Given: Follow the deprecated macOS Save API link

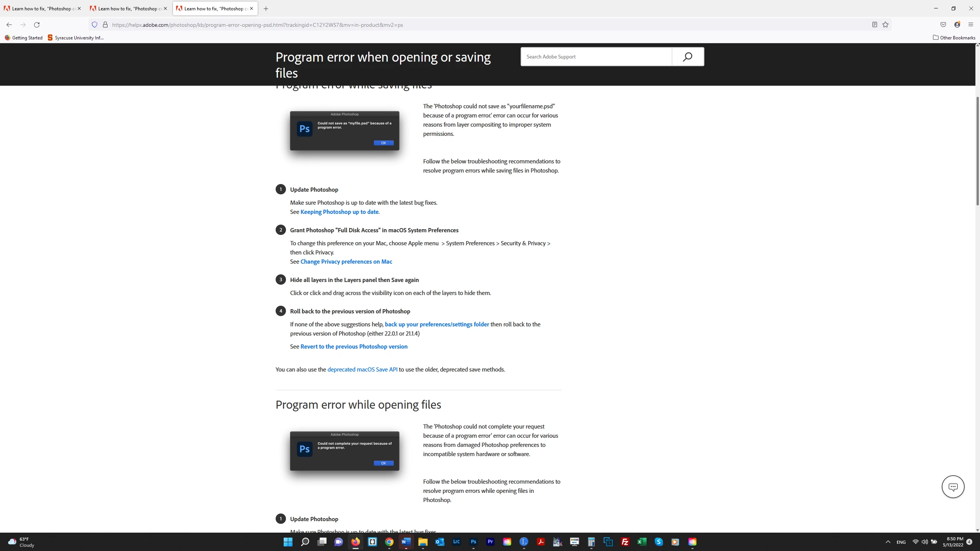Looking at the screenshot, I should [362, 370].
